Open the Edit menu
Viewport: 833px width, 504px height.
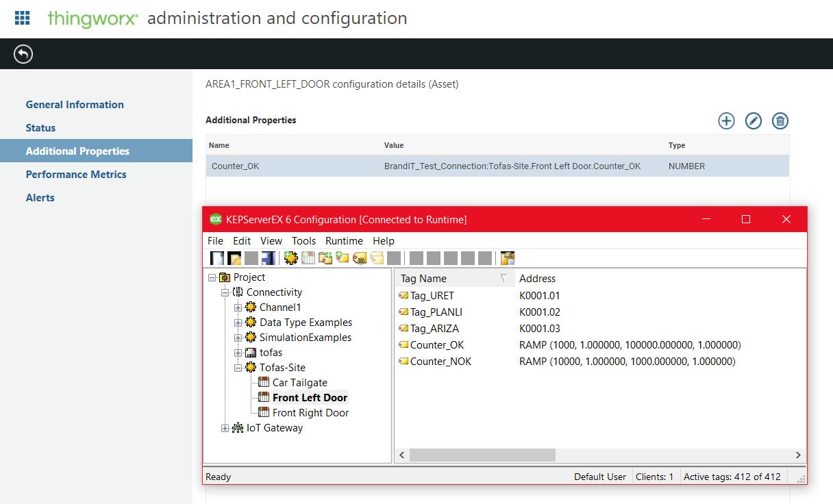(242, 241)
